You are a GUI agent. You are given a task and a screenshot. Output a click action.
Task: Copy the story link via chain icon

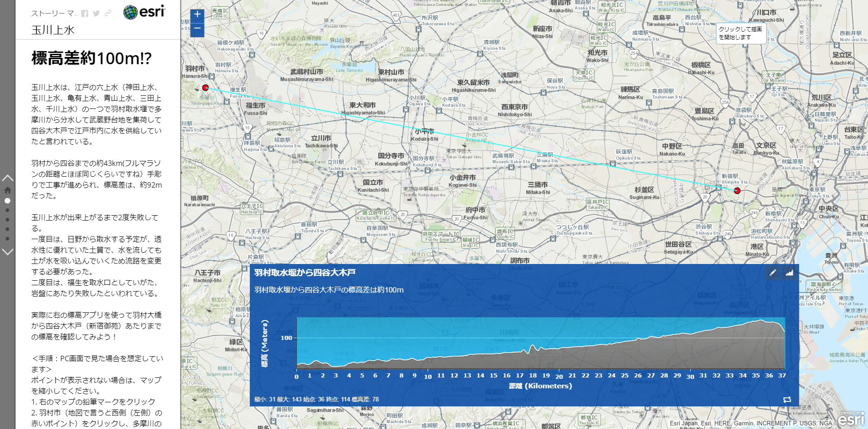108,13
